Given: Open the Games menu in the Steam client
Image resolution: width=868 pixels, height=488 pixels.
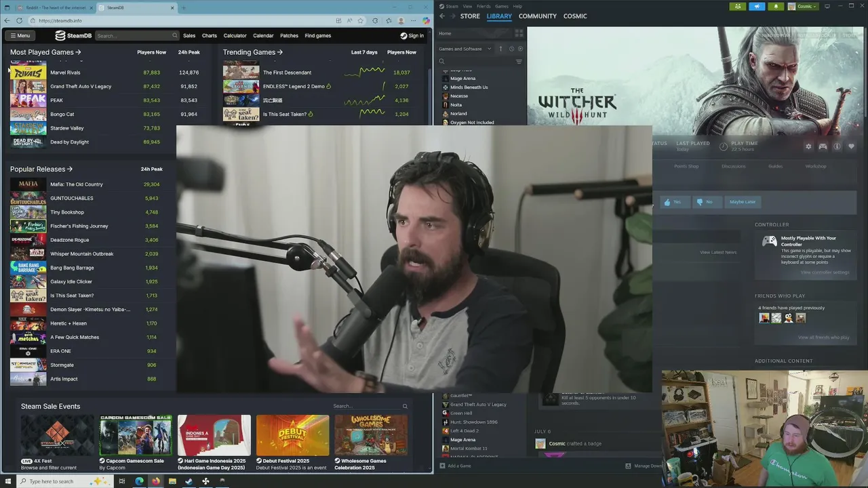Looking at the screenshot, I should click(502, 6).
